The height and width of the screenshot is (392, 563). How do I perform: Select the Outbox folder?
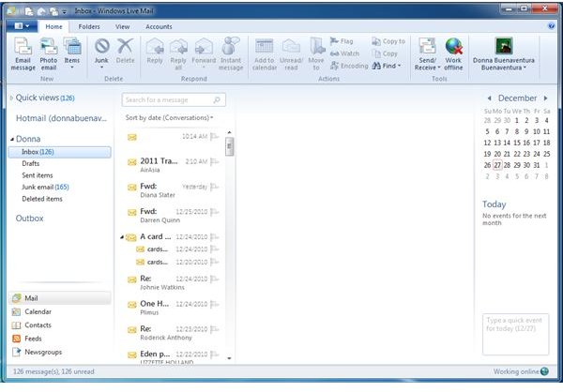29,219
